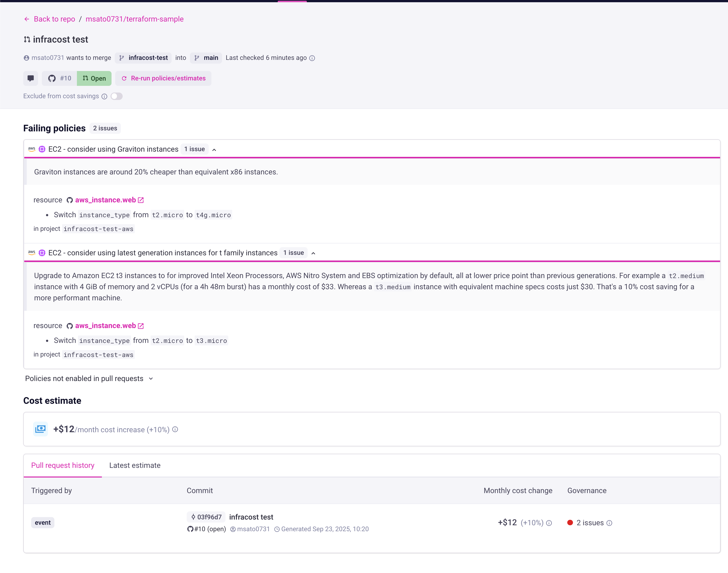Click the AWS logo on the Graviton instances policy

32,149
